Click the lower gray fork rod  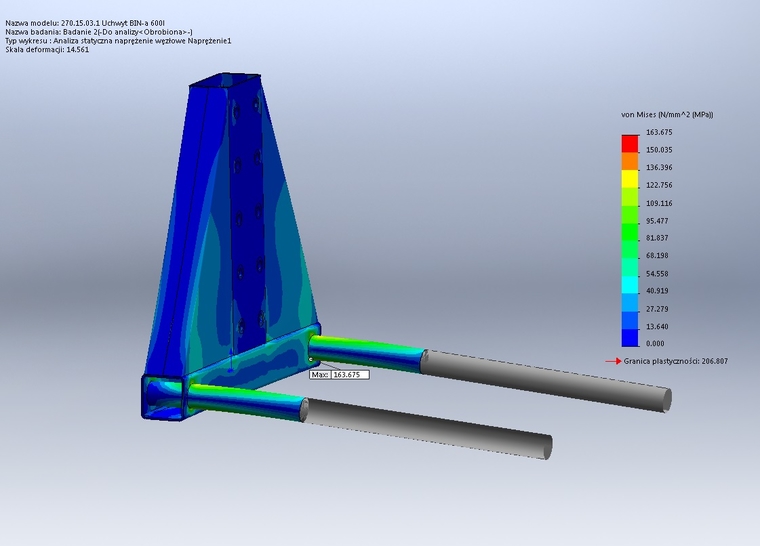427,429
